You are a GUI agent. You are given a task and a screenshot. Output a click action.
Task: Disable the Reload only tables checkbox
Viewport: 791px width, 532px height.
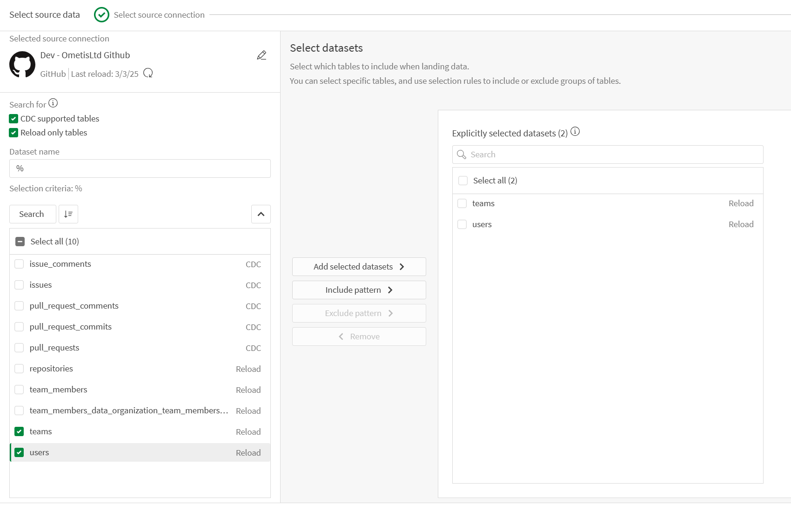pyautogui.click(x=13, y=133)
